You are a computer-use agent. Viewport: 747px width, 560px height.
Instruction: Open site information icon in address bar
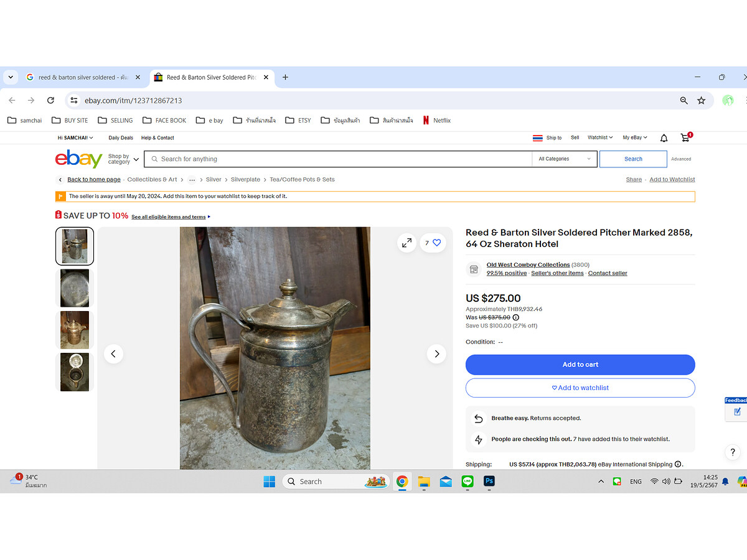coord(73,100)
